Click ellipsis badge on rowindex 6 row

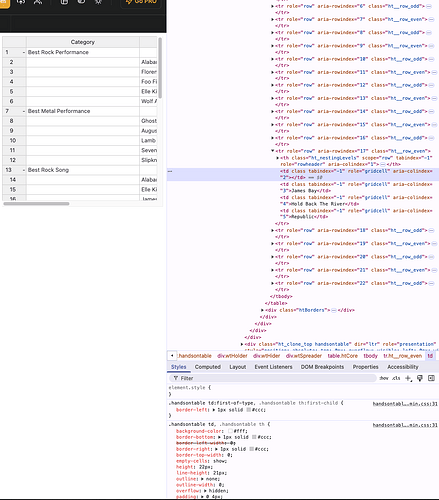tap(429, 6)
